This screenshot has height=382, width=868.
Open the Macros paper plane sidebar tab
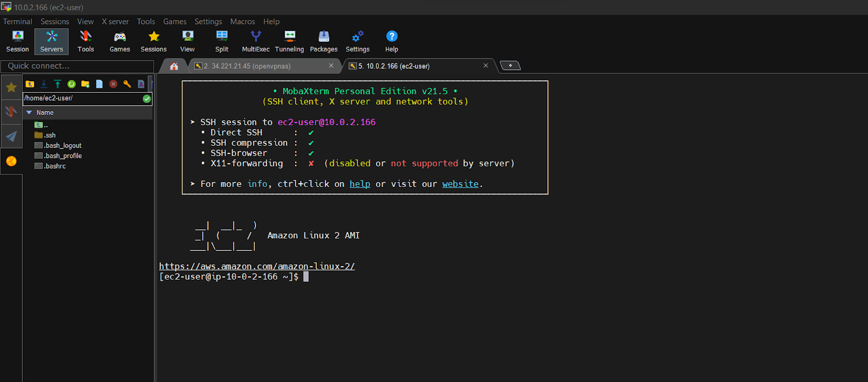(11, 136)
